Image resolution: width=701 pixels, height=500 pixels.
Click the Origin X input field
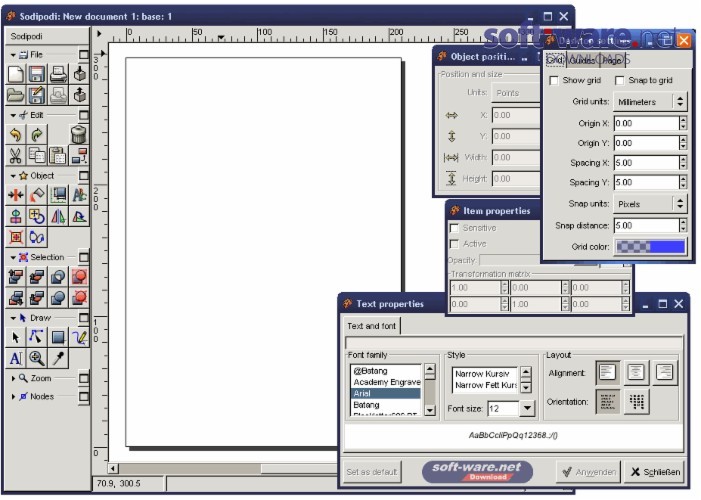tap(646, 123)
